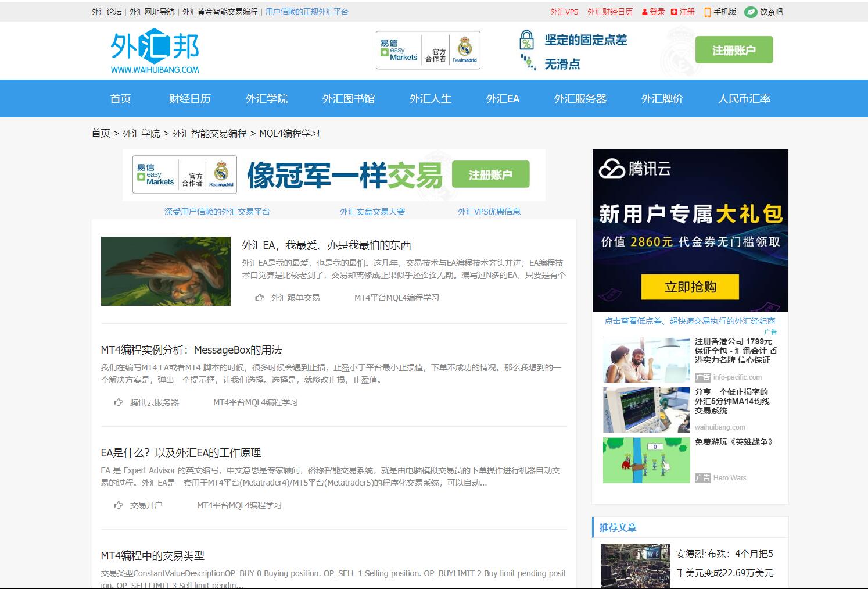Open article MT4编程实例分析: MessageBox的用法
This screenshot has height=589, width=868.
point(191,350)
